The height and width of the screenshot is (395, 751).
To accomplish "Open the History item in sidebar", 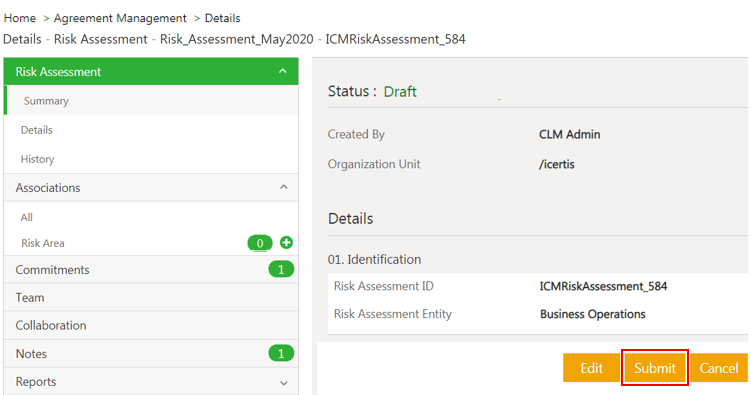I will pos(37,159).
